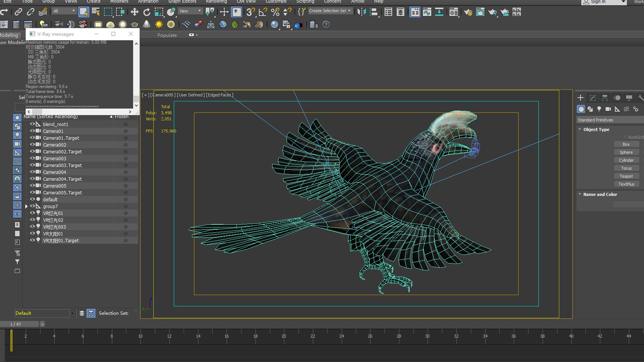This screenshot has width=644, height=362.
Task: Toggle visibility of VR灯光02
Action: click(x=33, y=220)
